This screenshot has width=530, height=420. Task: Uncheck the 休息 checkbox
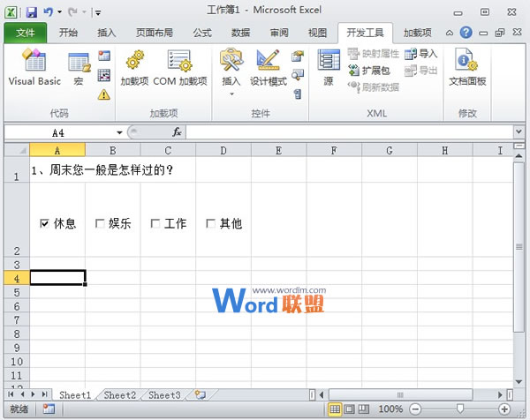pos(44,224)
